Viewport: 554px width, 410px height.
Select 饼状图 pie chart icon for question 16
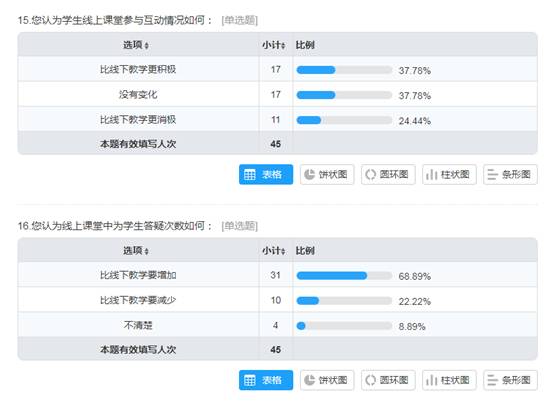[327, 380]
